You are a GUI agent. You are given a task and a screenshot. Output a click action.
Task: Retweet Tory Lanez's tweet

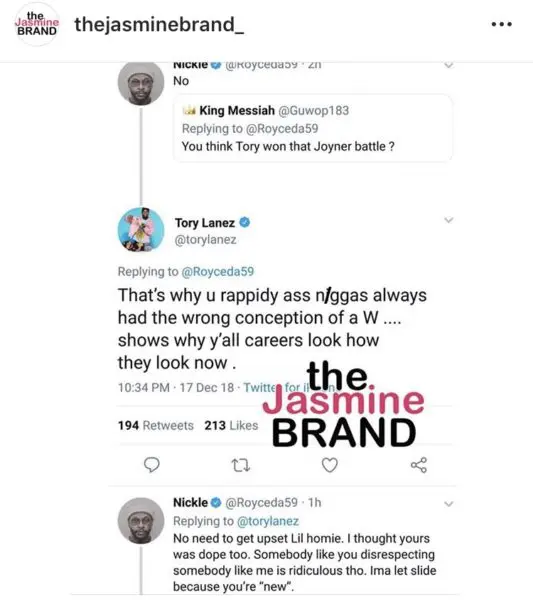[241, 465]
